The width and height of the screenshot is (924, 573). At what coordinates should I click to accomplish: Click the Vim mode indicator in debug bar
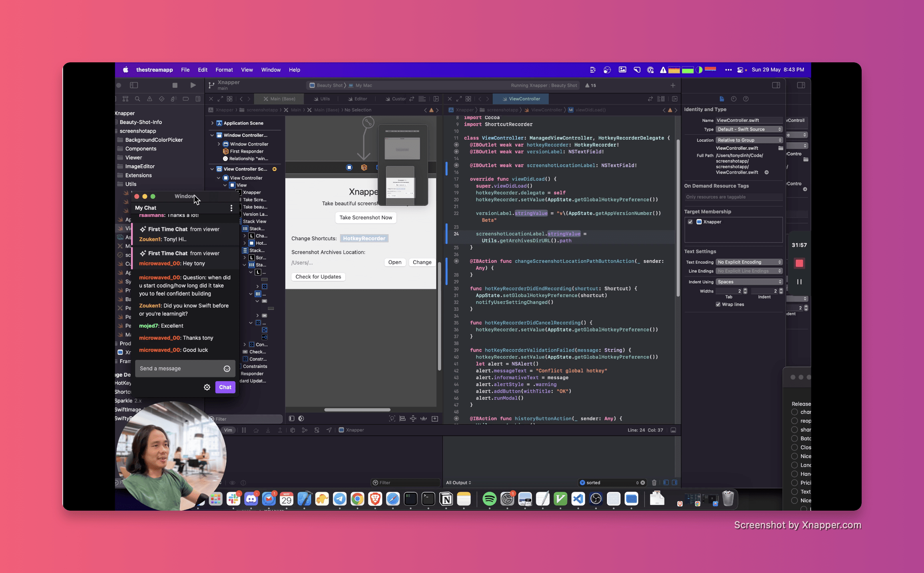click(x=228, y=430)
